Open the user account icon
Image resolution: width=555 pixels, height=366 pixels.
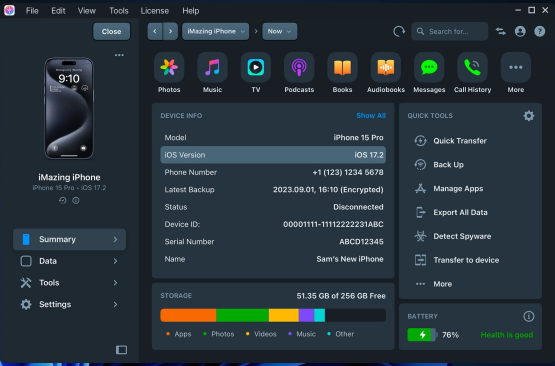tap(520, 32)
